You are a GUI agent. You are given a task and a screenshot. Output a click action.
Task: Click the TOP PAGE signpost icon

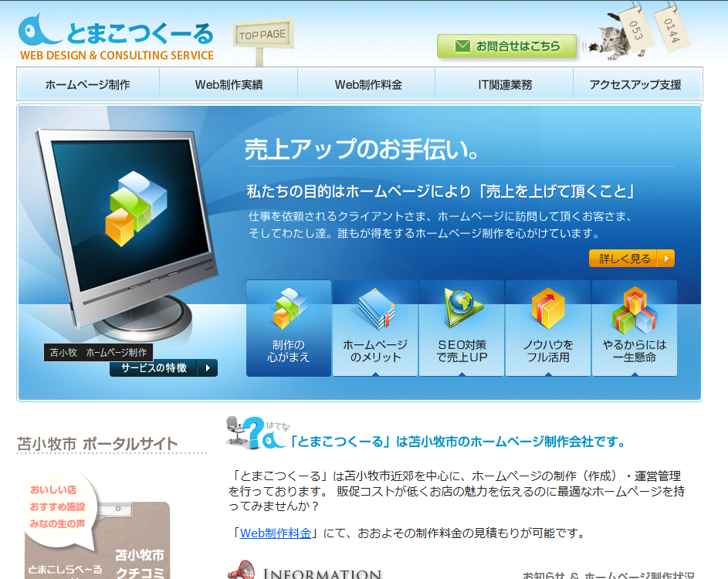262,37
